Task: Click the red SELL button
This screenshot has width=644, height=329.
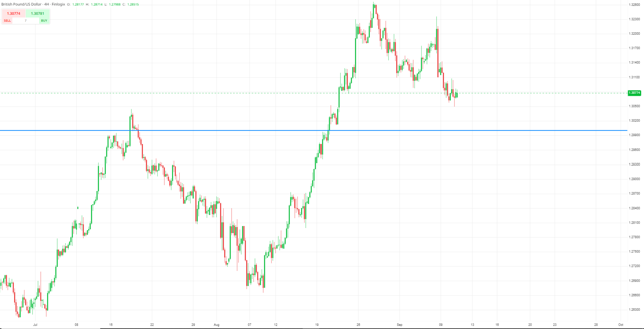Action: pyautogui.click(x=7, y=21)
